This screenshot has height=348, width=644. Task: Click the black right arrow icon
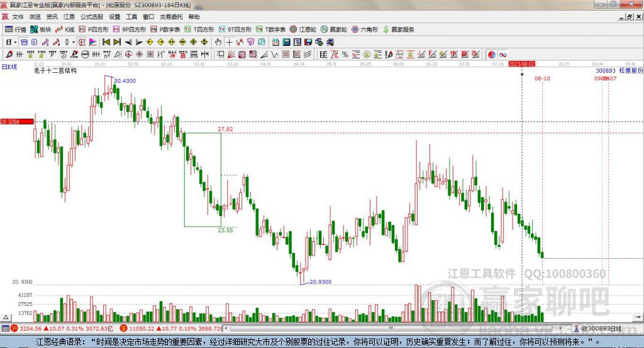tap(139, 42)
